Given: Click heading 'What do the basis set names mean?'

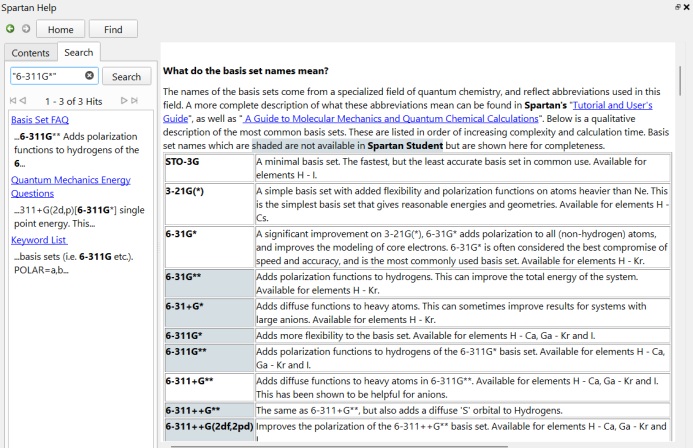Looking at the screenshot, I should point(246,71).
